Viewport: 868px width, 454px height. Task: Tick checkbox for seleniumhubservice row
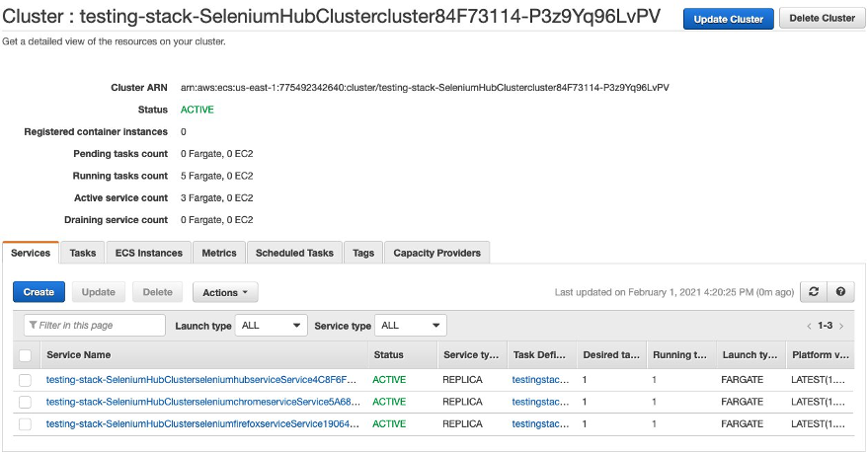pyautogui.click(x=26, y=380)
